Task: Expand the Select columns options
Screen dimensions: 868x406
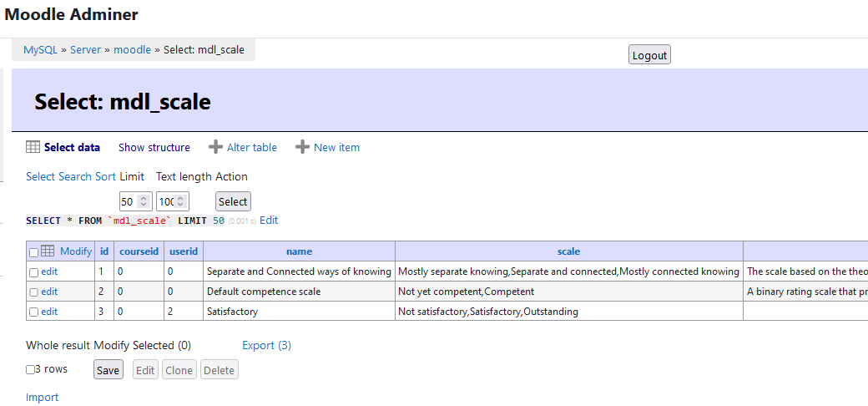Action: 40,177
